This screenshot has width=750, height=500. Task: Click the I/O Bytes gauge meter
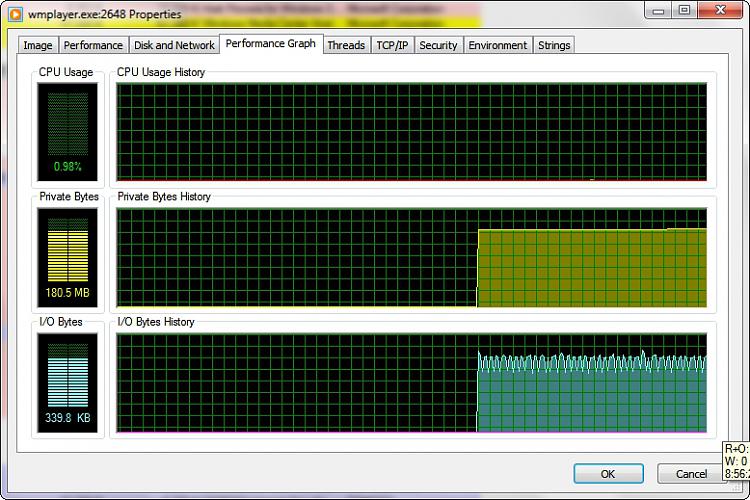tap(67, 383)
